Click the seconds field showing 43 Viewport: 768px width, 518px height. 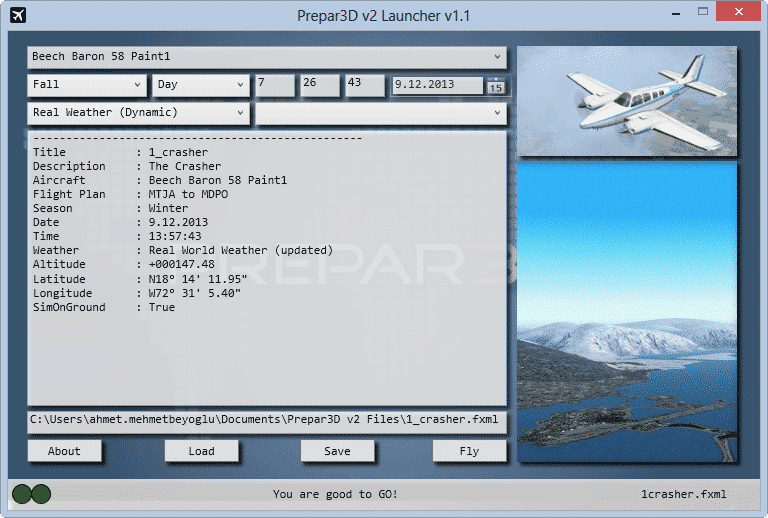pos(364,85)
